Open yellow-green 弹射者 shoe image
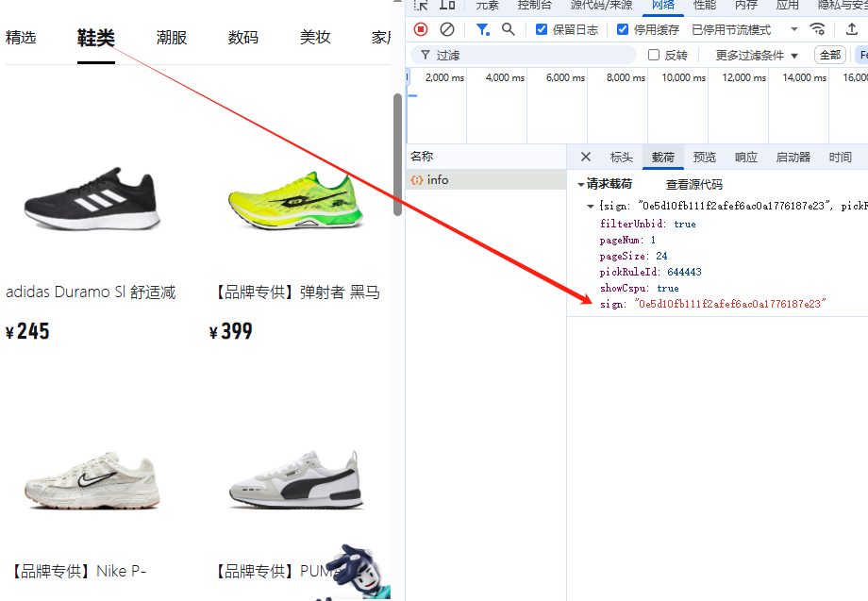The width and height of the screenshot is (868, 601). (296, 200)
